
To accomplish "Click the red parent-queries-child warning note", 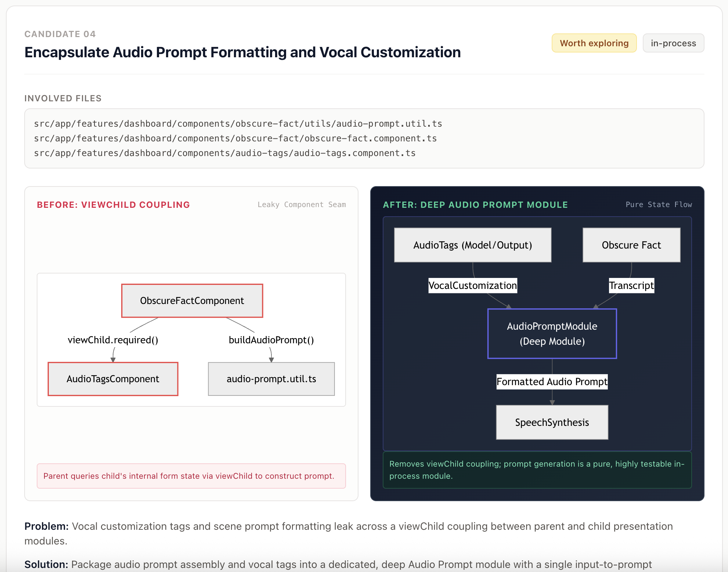I will pyautogui.click(x=191, y=476).
